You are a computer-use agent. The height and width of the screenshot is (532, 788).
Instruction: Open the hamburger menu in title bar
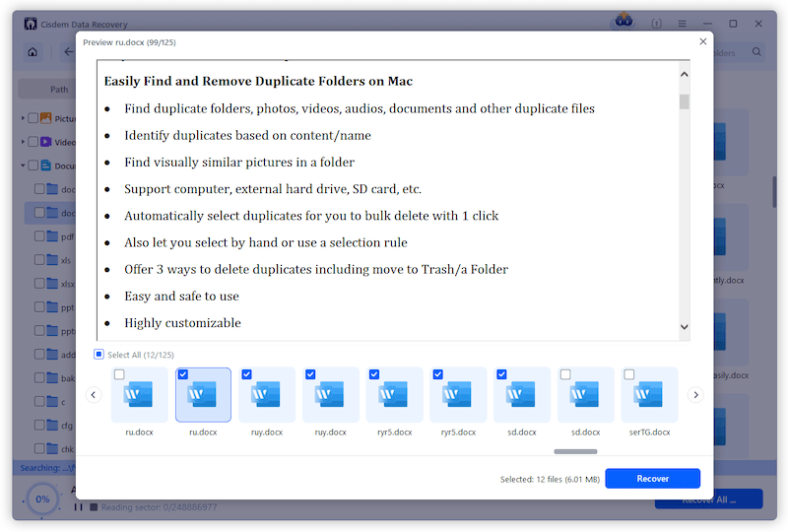point(682,24)
